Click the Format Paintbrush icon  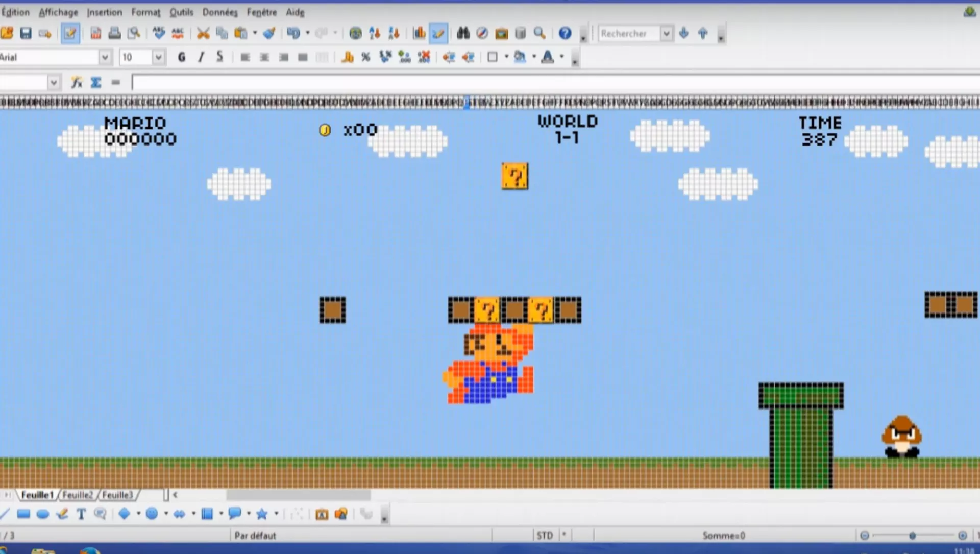(269, 34)
